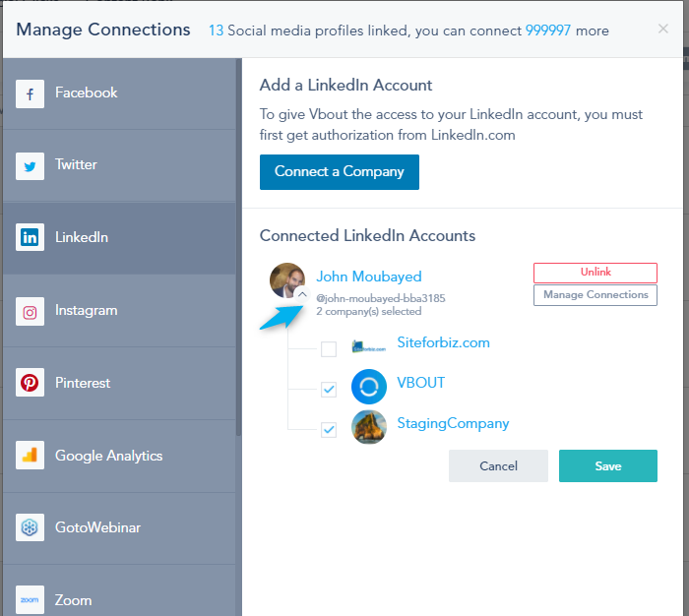
Task: Click the GotoWebinar flower icon
Action: (30, 527)
